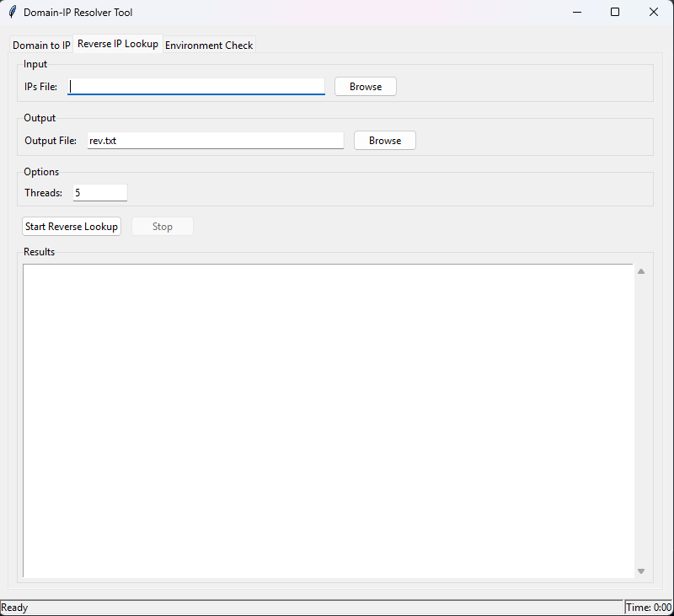The height and width of the screenshot is (616, 674).
Task: Click the feather app icon in title bar
Action: coord(13,12)
